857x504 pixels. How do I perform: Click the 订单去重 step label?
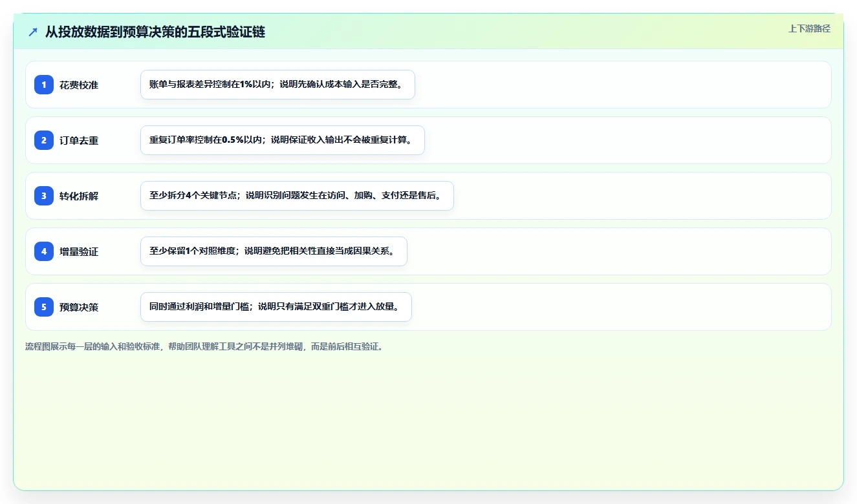pyautogui.click(x=79, y=140)
